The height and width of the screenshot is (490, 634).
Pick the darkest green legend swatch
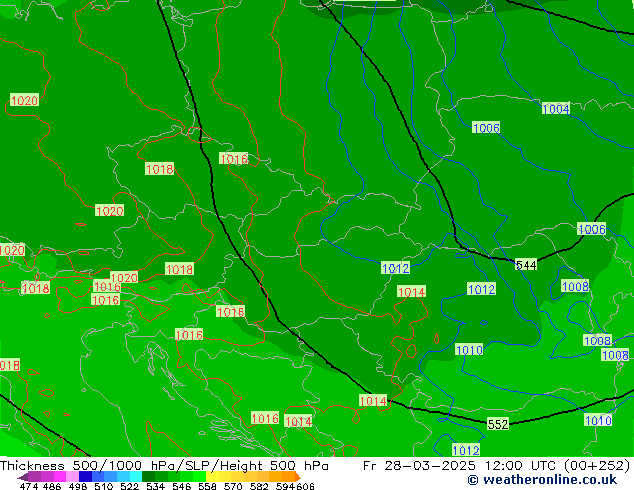point(148,476)
